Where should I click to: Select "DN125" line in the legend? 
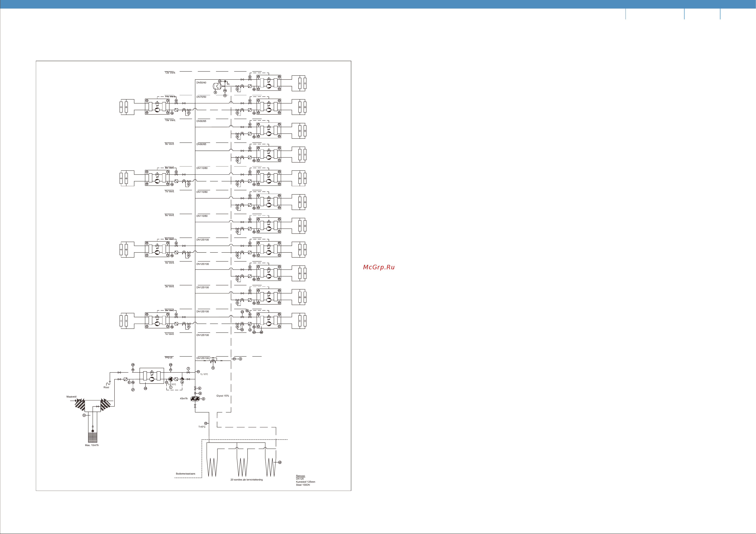click(x=300, y=479)
